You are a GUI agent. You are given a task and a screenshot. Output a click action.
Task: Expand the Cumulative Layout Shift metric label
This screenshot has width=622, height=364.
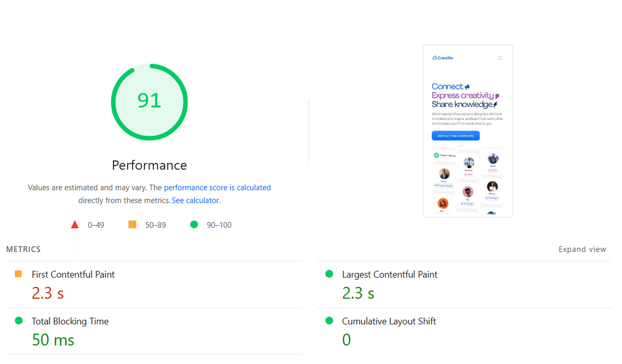click(x=389, y=321)
